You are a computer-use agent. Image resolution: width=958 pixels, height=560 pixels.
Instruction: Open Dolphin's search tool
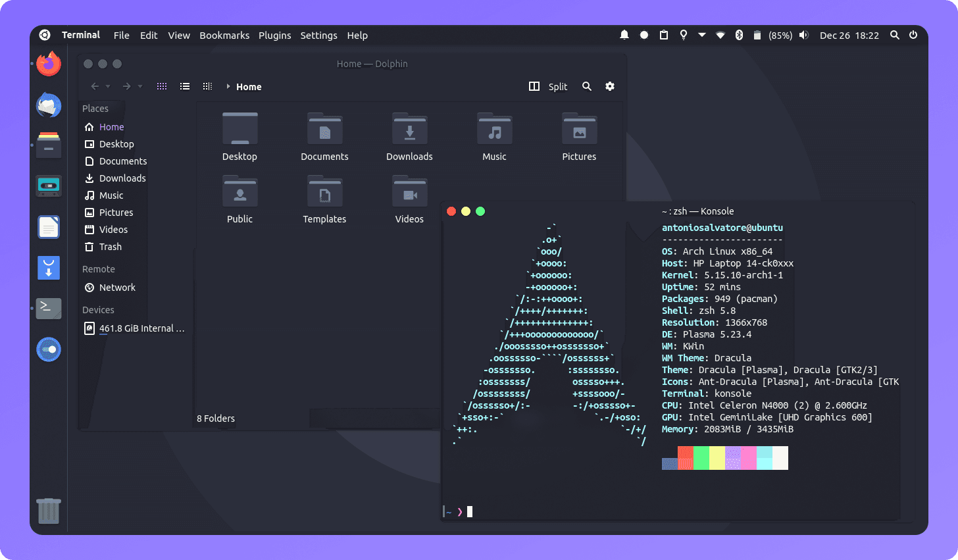point(587,86)
